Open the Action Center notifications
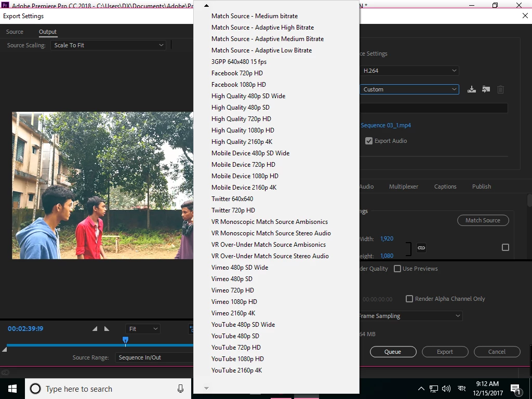This screenshot has height=399, width=532. click(x=515, y=389)
